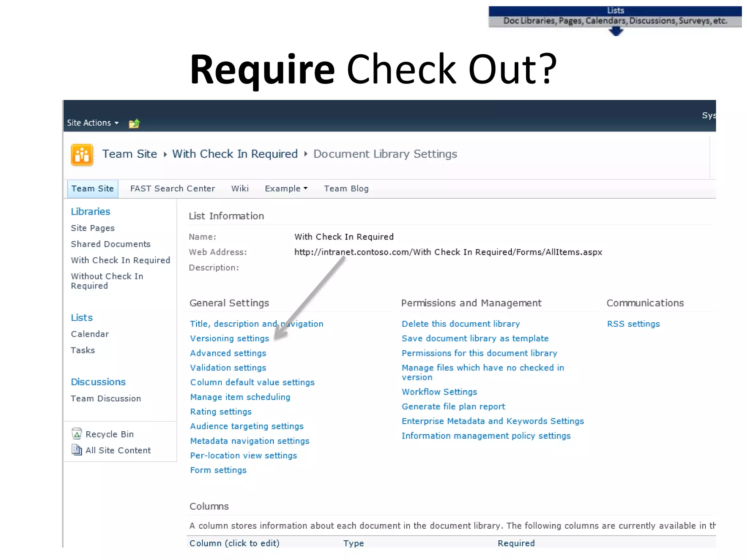Open Versioning settings
The height and width of the screenshot is (560, 747).
(x=229, y=338)
